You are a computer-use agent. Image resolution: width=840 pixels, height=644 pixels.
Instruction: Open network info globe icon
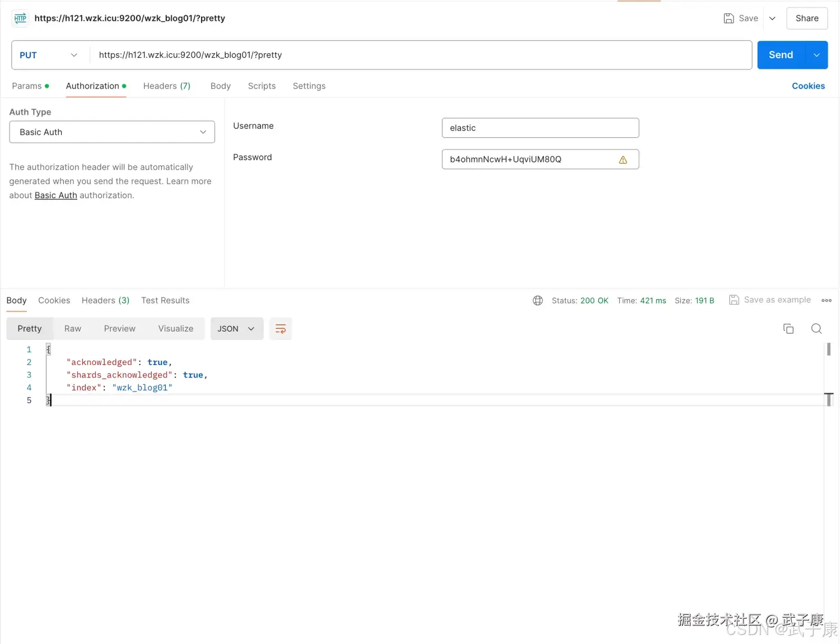point(538,301)
